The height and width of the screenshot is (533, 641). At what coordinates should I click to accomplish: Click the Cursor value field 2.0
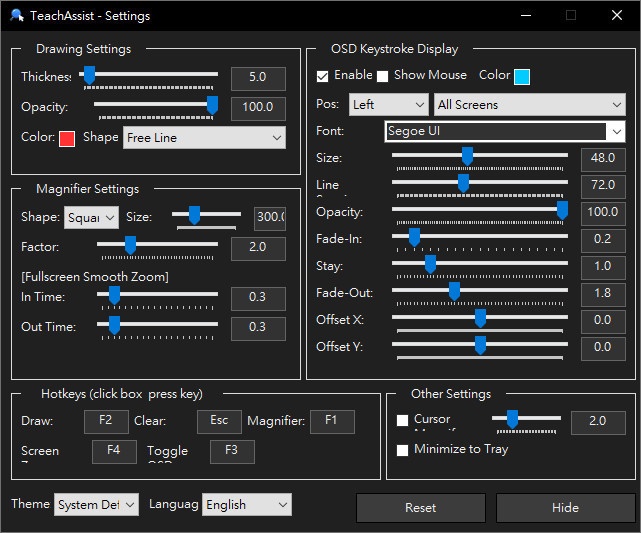coord(598,422)
